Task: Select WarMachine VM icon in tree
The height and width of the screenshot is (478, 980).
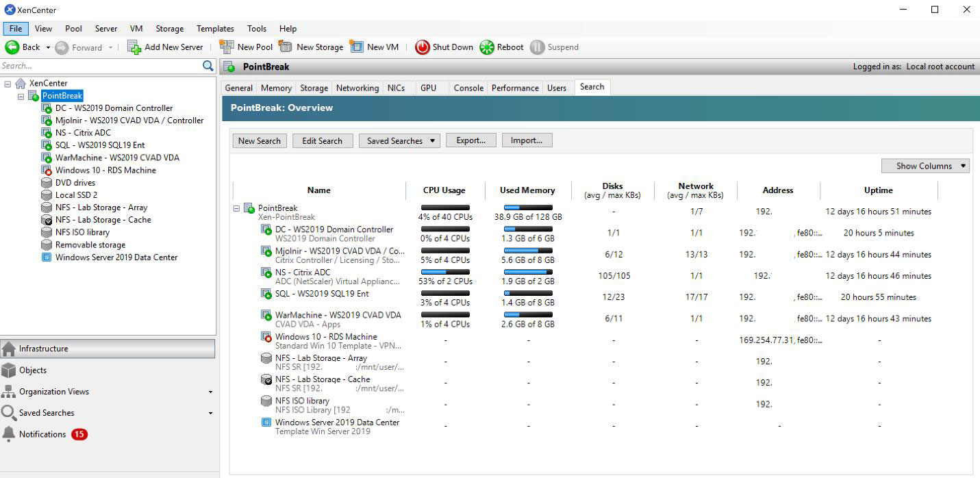Action: pyautogui.click(x=47, y=158)
